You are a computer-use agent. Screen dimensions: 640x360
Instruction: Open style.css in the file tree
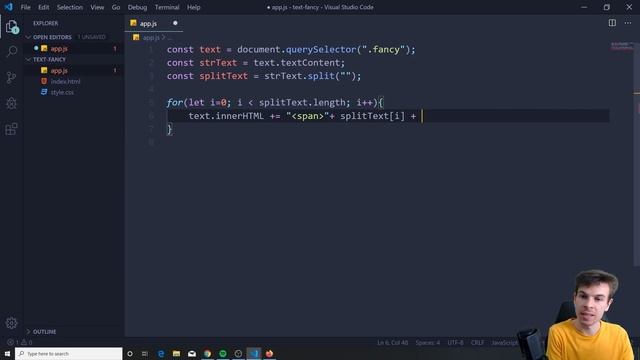62,92
